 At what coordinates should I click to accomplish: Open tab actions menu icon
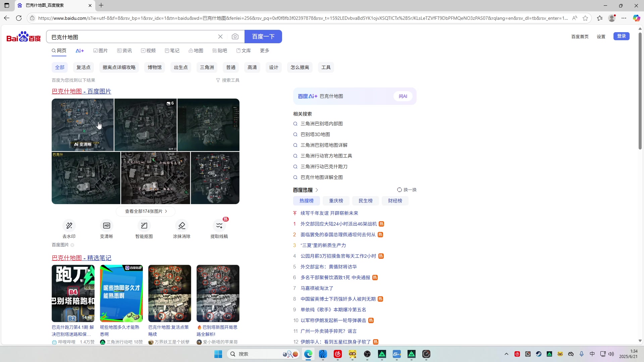click(7, 5)
